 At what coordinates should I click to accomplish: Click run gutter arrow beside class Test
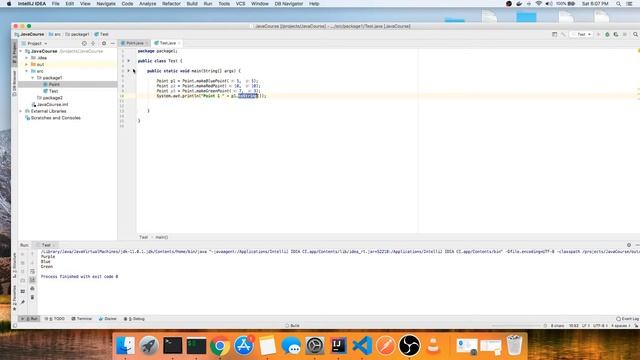(129, 61)
